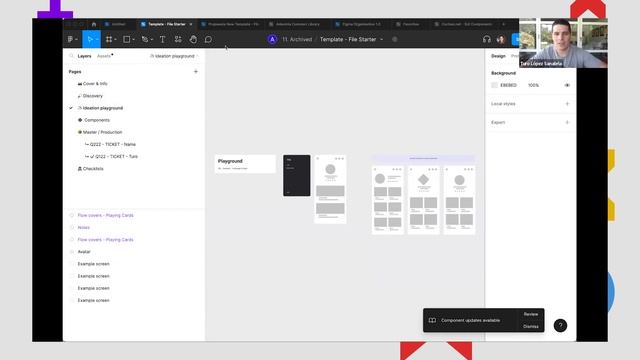Select the Frame tool
This screenshot has width=640, height=360.
(109, 39)
